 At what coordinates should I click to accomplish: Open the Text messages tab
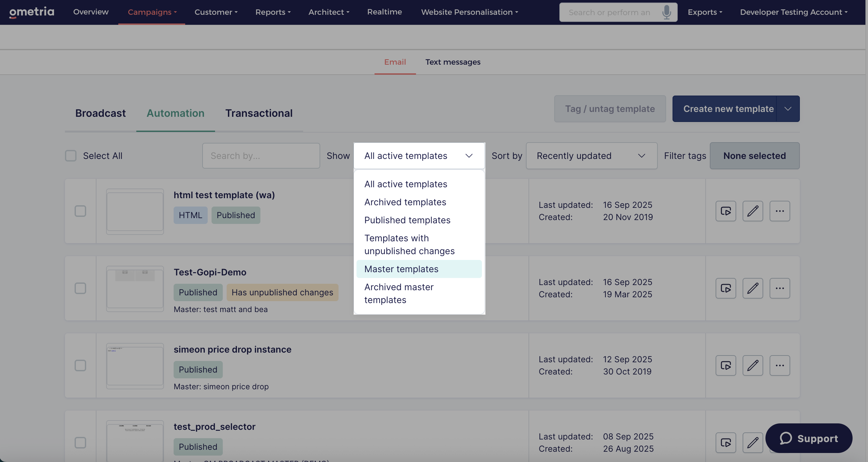(x=453, y=62)
